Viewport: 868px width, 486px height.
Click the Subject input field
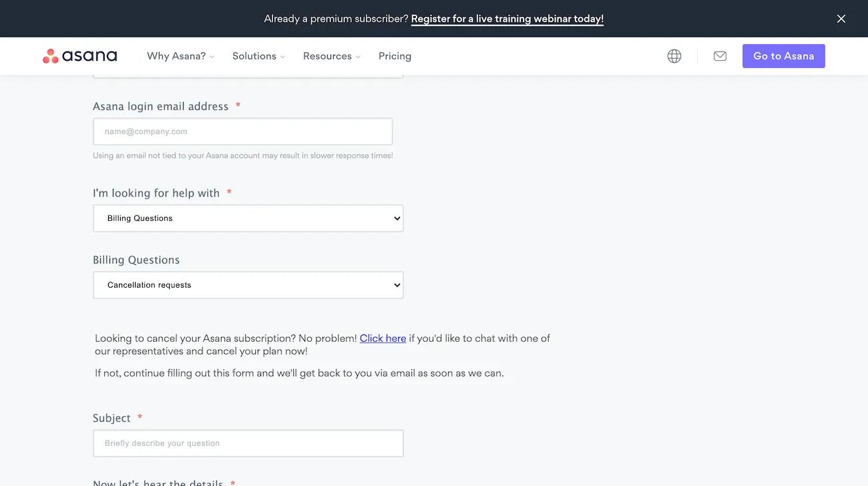tap(248, 443)
